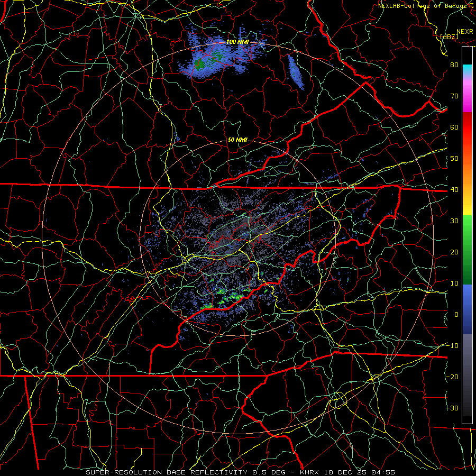Select the 50 label on the reflectivity scale
The height and width of the screenshot is (476, 476).
[x=454, y=159]
